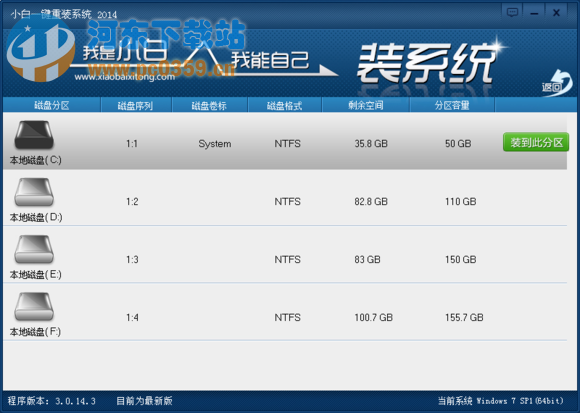
Task: Click the 剩余空间 column header
Action: 365,105
